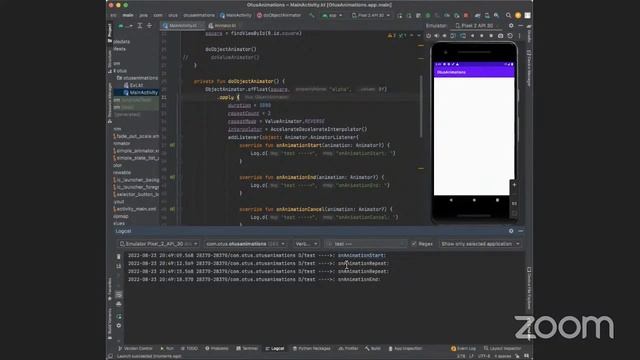The width and height of the screenshot is (640, 360).
Task: Click the emulator power button icon
Action: (429, 36)
